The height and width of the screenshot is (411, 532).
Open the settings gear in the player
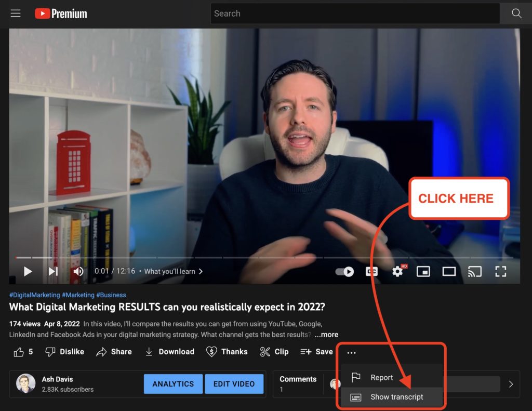pos(397,271)
